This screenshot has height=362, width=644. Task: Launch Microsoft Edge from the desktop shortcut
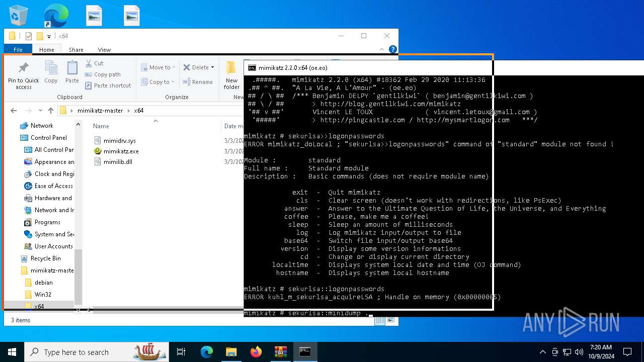pos(56,15)
